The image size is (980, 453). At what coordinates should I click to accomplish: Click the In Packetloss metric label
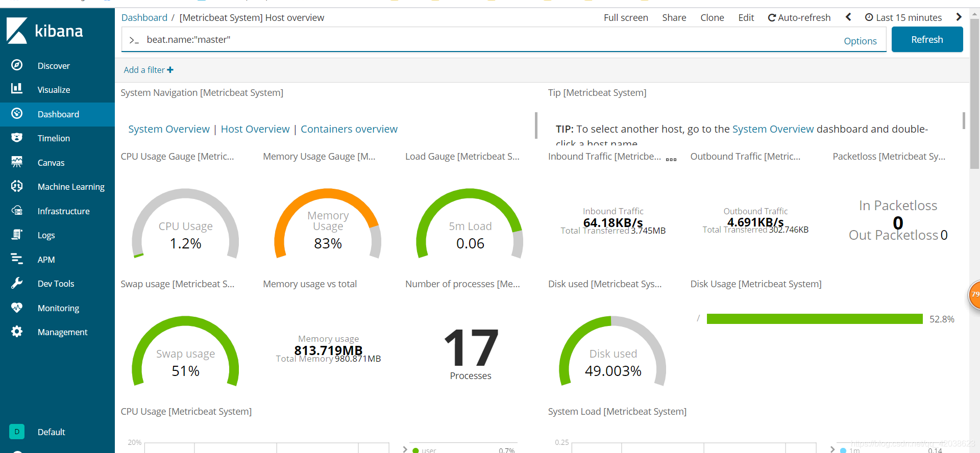click(898, 206)
